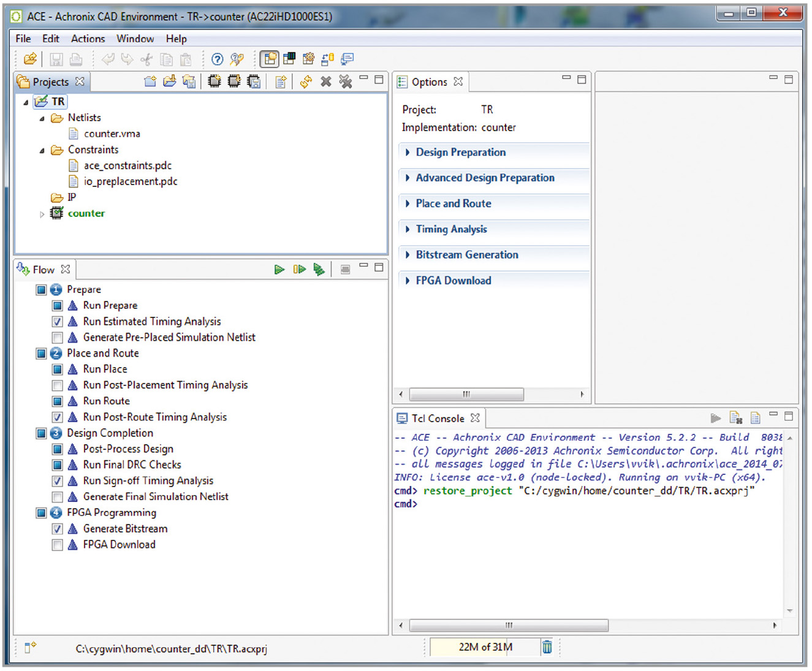812x671 pixels.
Task: Click the green Run Flow play icon
Action: tap(279, 270)
